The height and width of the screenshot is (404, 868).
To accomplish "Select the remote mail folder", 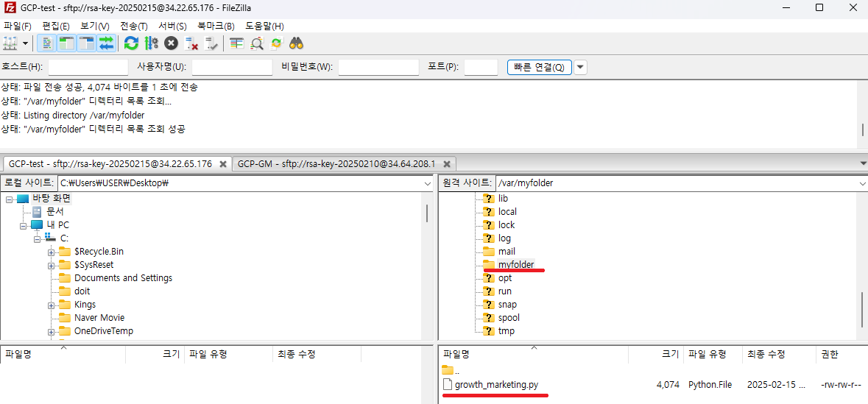I will [x=507, y=251].
